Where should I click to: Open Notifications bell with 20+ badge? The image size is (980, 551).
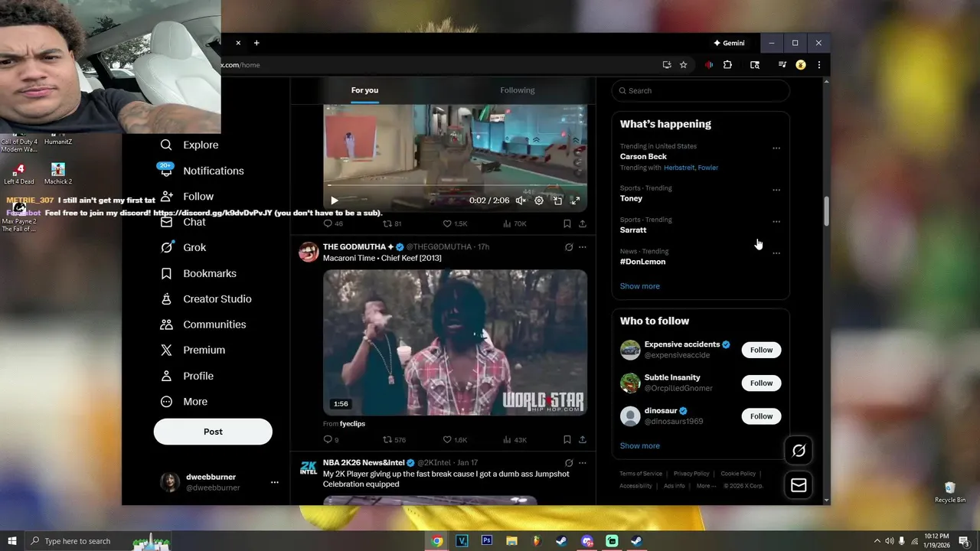165,170
